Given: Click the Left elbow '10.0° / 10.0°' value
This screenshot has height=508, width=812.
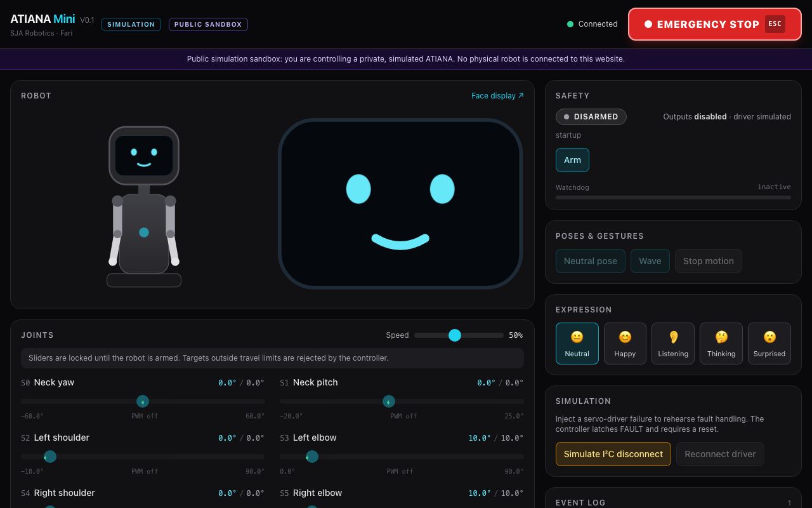Looking at the screenshot, I should coord(496,438).
